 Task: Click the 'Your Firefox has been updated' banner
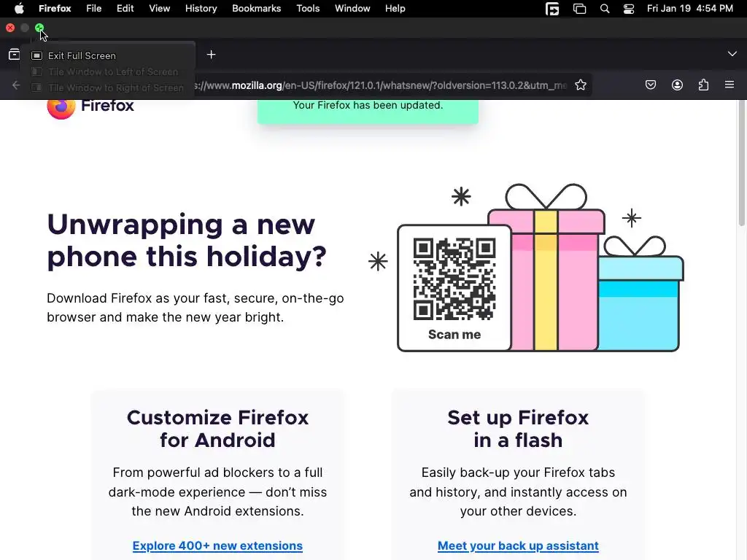coord(368,111)
